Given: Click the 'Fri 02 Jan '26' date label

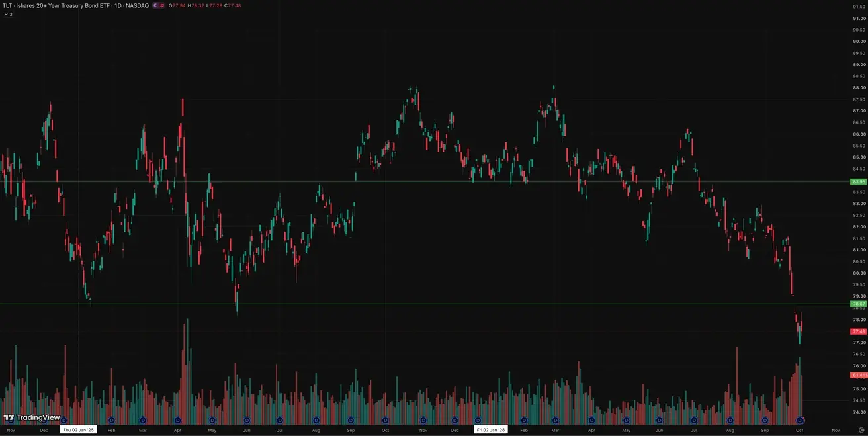Looking at the screenshot, I should click(x=492, y=429).
